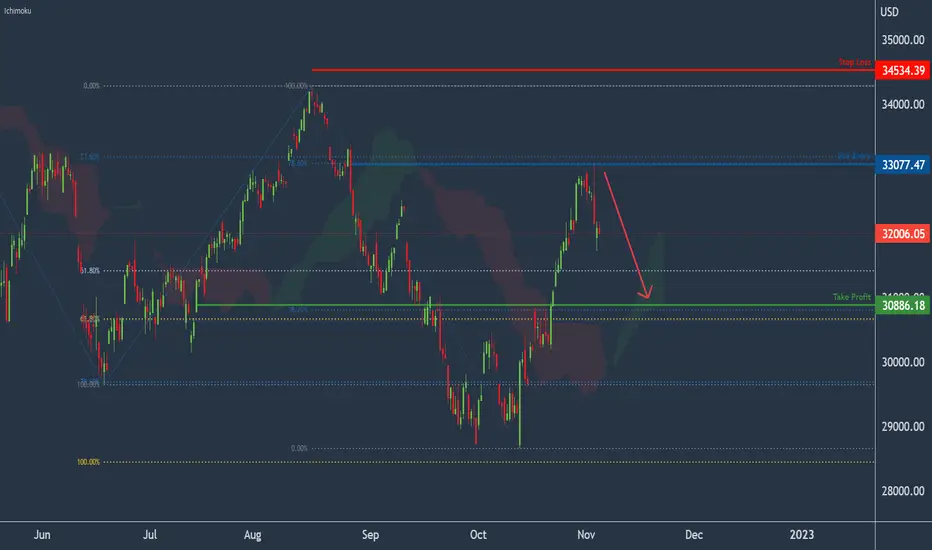Click the 30000.00 price axis label

click(x=903, y=362)
